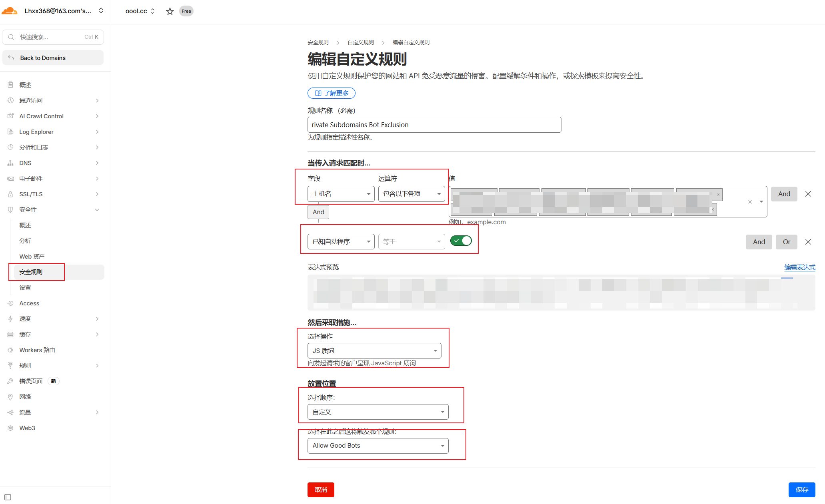Switch to 设置 under 安全性
This screenshot has height=504, width=825.
[x=25, y=287]
